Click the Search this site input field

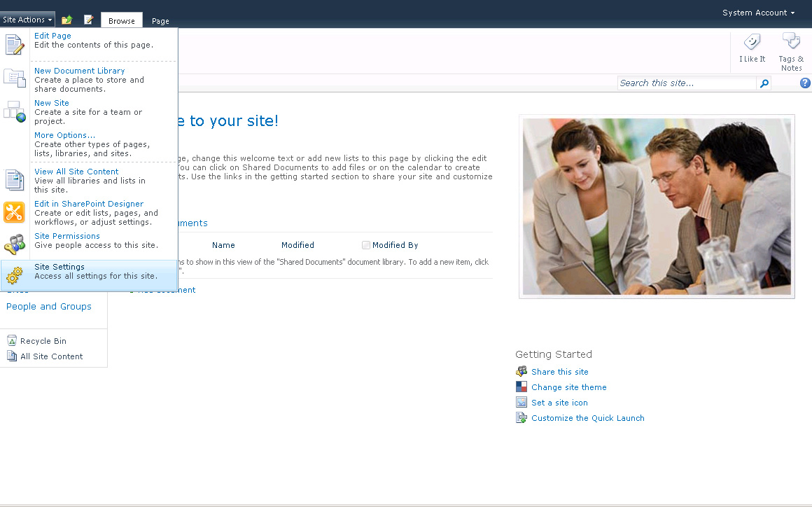[x=687, y=83]
